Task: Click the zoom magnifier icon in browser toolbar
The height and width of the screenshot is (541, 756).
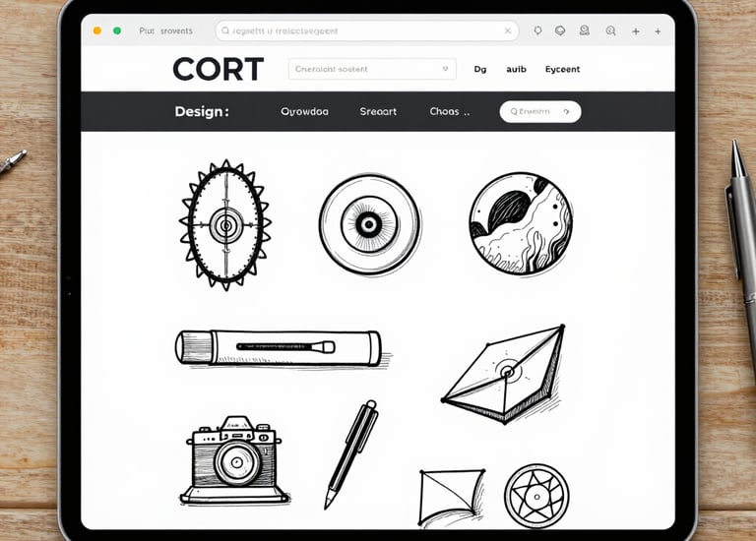Action: click(x=611, y=30)
